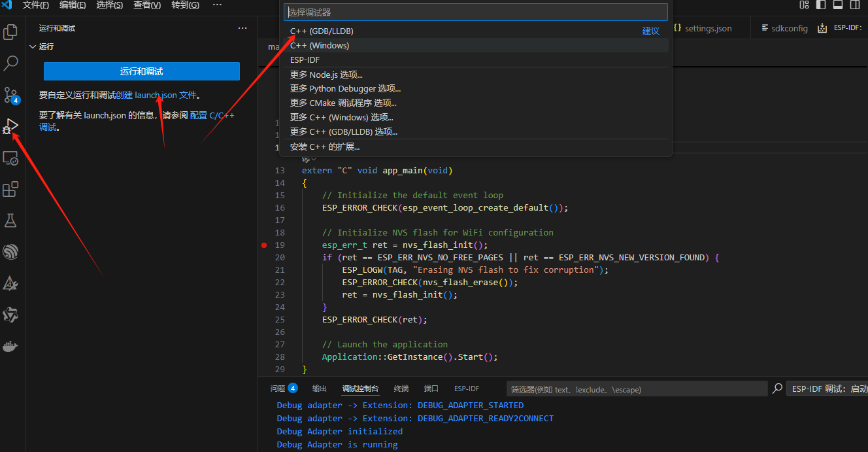Click the VS Code logo icon
868x452 pixels.
pyautogui.click(x=7, y=5)
